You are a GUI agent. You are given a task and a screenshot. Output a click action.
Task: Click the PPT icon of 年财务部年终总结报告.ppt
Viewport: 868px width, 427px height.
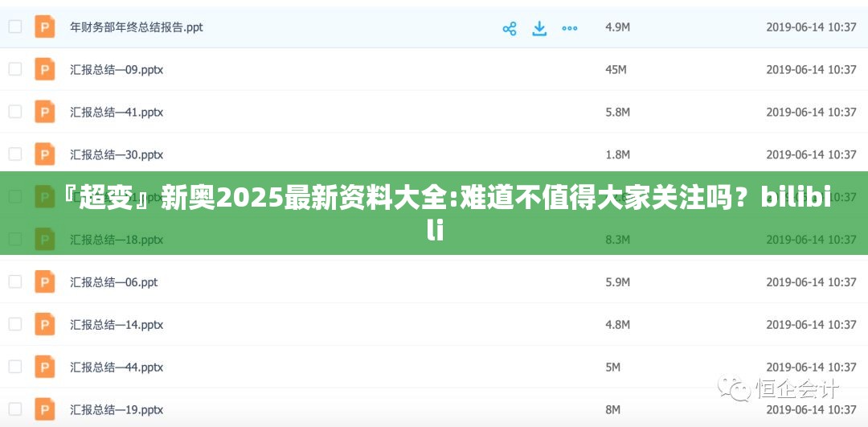click(45, 27)
